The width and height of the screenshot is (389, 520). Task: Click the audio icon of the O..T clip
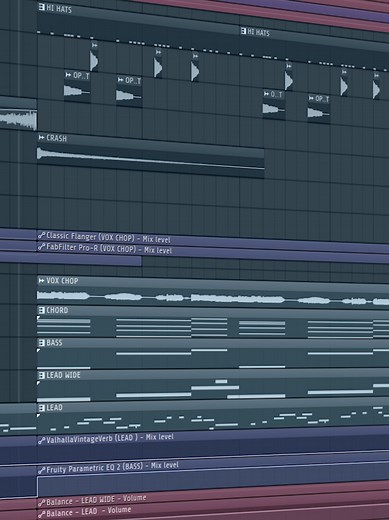pyautogui.click(x=266, y=94)
